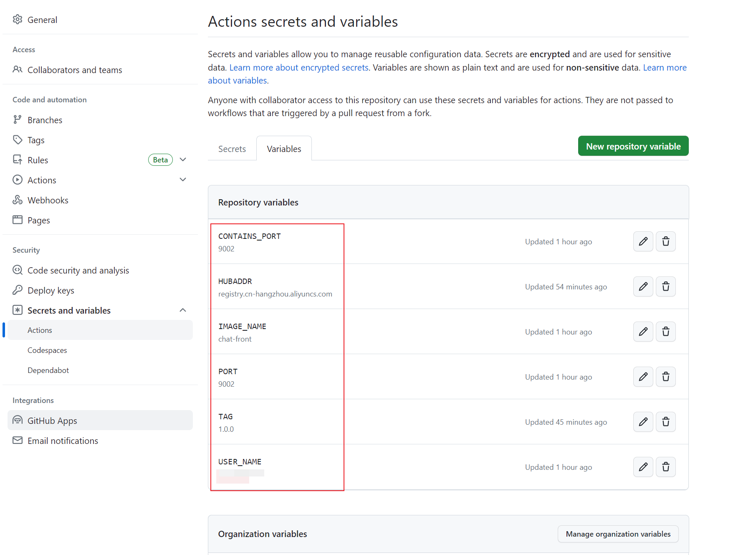Open Deploy keys settings
This screenshot has width=756, height=555.
(x=100, y=290)
